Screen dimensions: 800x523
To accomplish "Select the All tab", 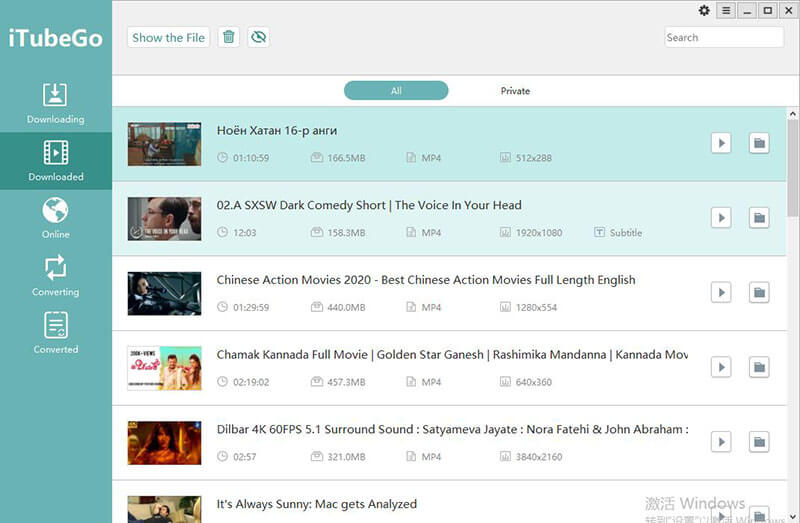I will click(396, 91).
